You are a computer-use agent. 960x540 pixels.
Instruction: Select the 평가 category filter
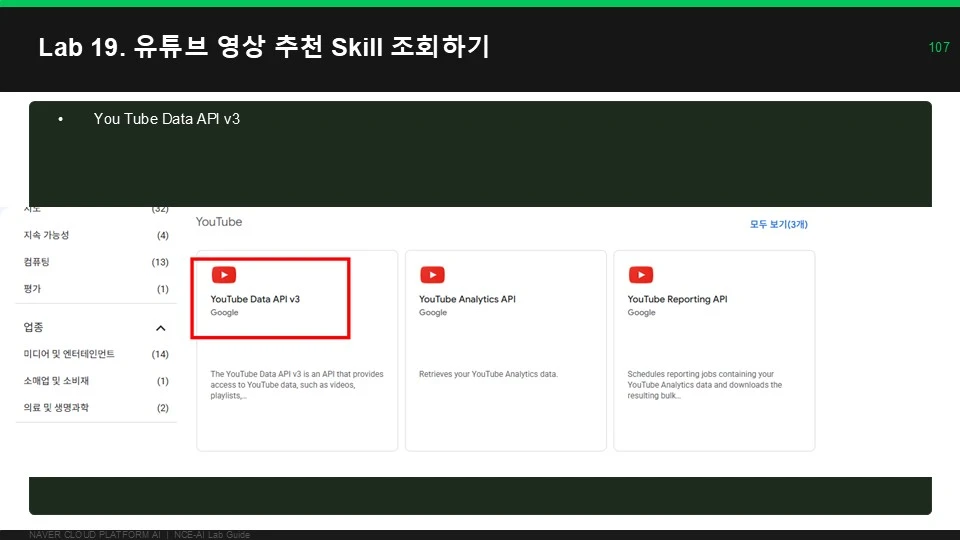(x=32, y=289)
